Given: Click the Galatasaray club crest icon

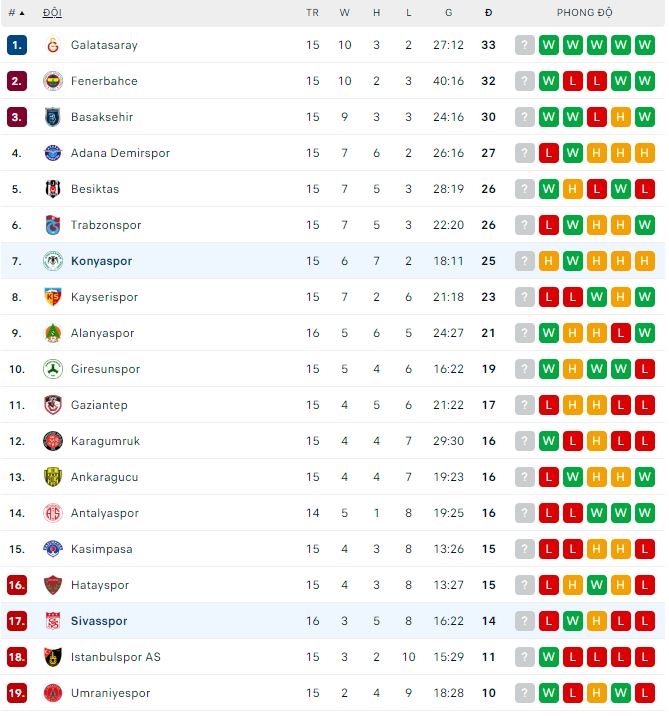Looking at the screenshot, I should click(53, 45).
